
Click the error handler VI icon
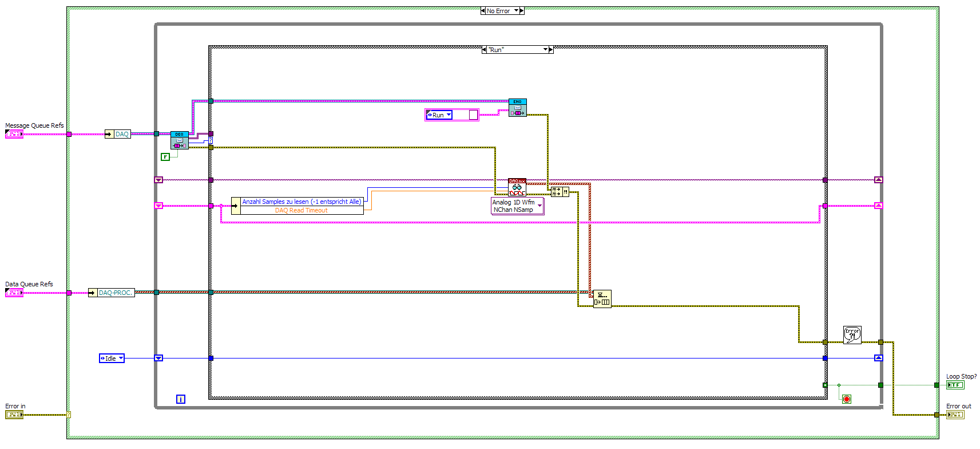pyautogui.click(x=852, y=335)
